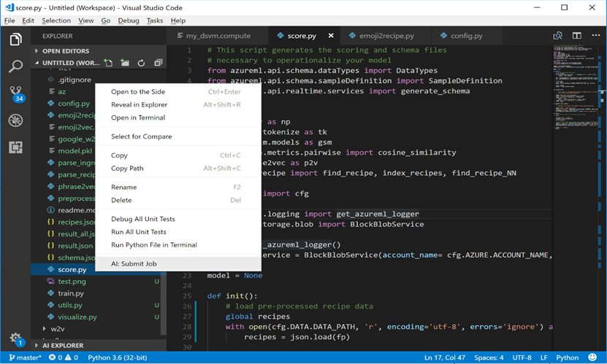This screenshot has height=364, width=607.
Task: Choose Copy Path in context menu
Action: coord(178,169)
